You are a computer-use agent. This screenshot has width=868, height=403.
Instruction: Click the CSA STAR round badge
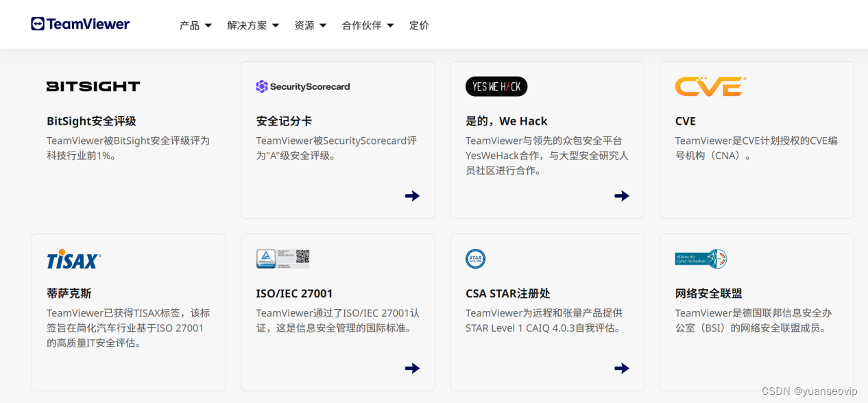475,258
